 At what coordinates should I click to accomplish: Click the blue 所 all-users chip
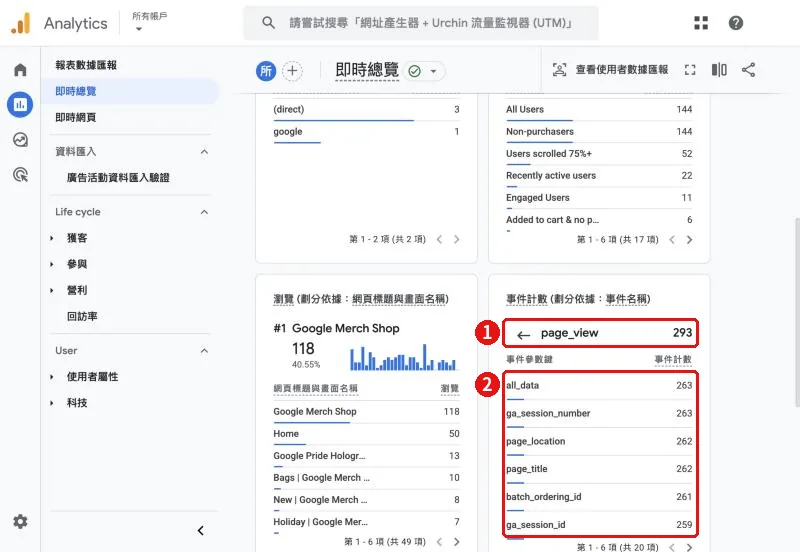pyautogui.click(x=266, y=70)
